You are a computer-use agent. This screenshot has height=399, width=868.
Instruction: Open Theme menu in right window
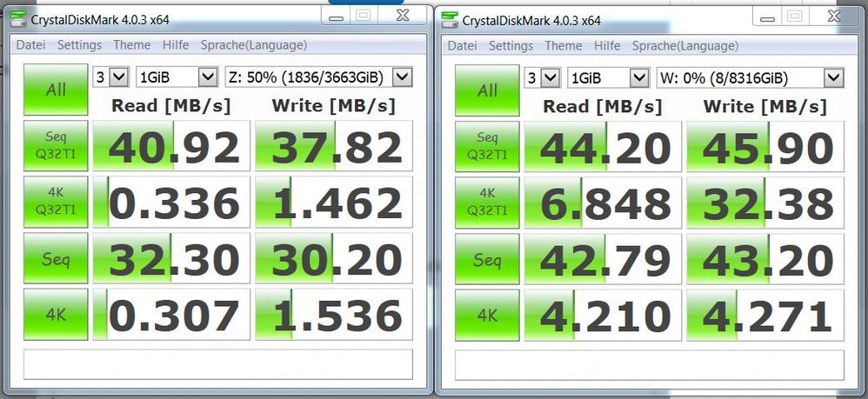(564, 45)
